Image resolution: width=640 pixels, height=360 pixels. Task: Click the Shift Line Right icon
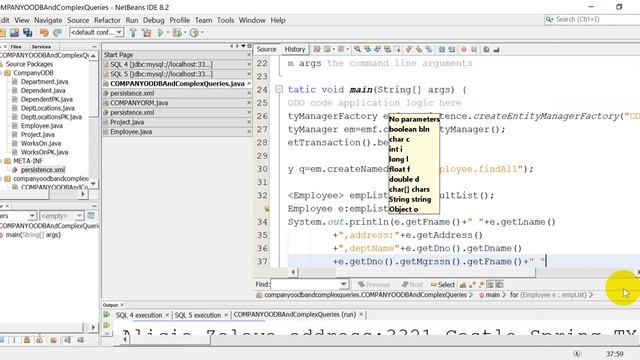(451, 49)
